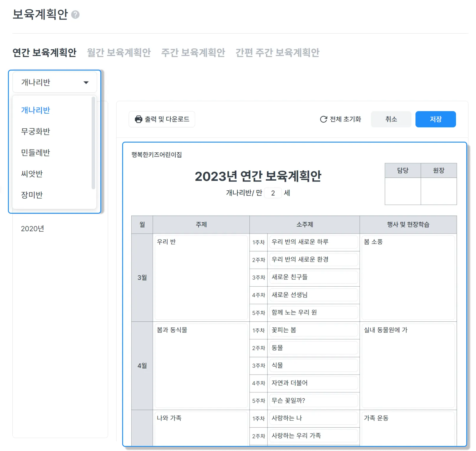Select 개나리반 from the class list
476x451 pixels.
pos(35,110)
